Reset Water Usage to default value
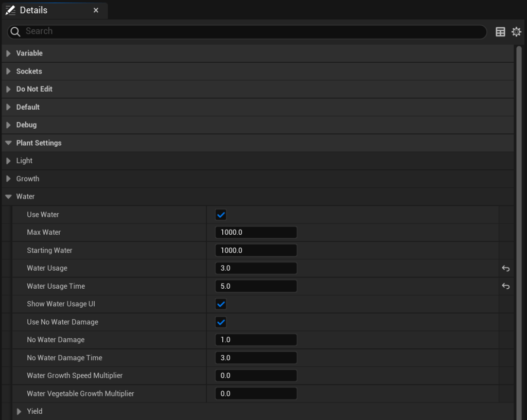The width and height of the screenshot is (527, 420). [x=506, y=268]
